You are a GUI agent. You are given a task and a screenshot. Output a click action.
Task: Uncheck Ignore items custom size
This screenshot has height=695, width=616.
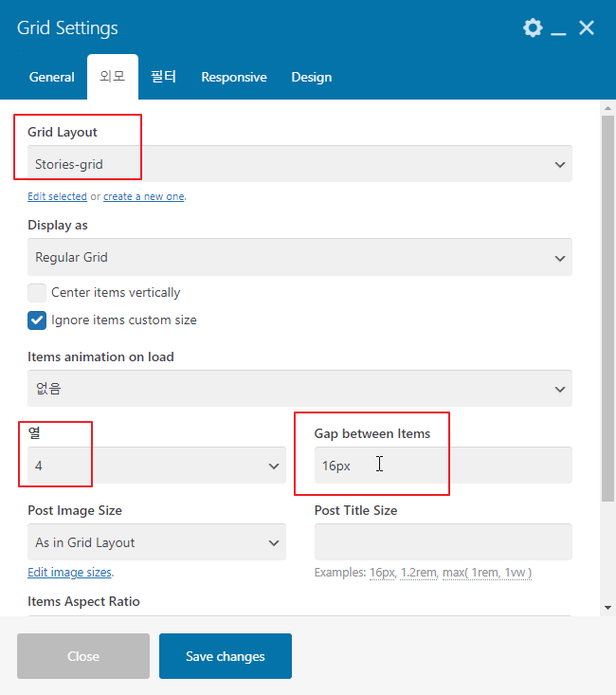37,320
